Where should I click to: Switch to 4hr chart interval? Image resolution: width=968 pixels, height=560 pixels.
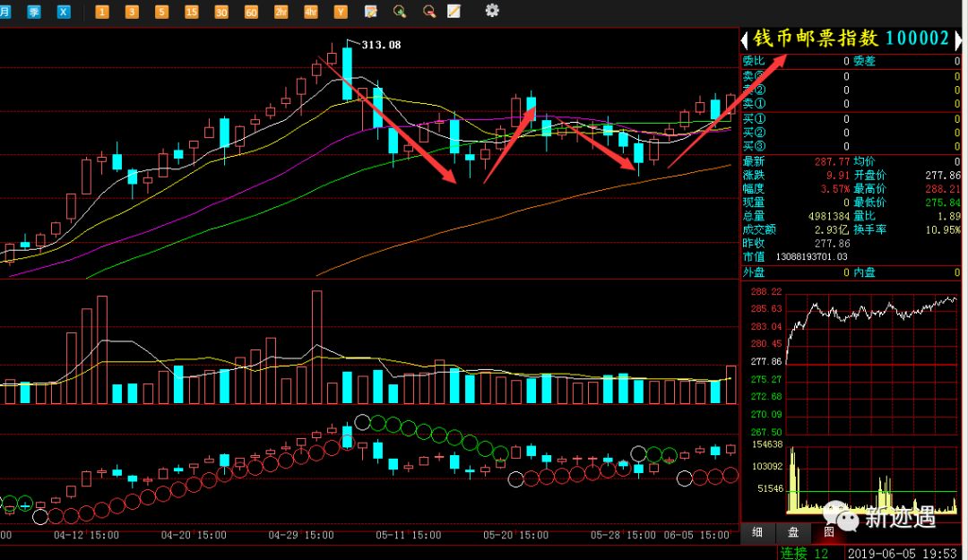[310, 12]
